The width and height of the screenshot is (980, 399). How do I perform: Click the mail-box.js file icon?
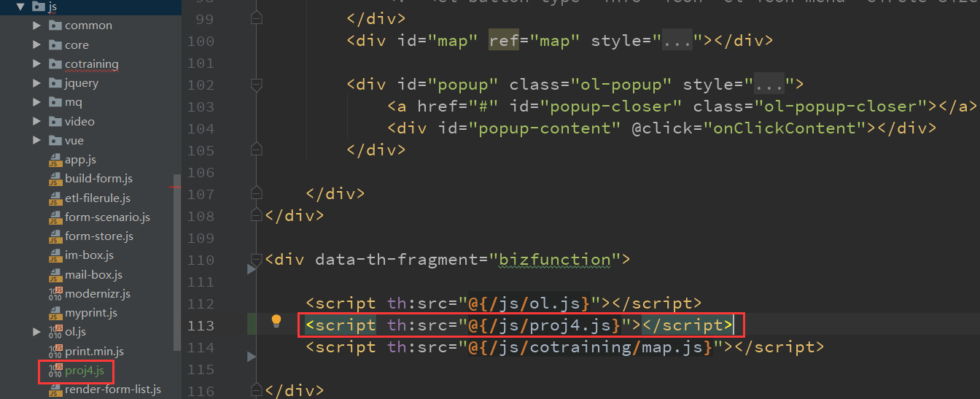pyautogui.click(x=55, y=275)
